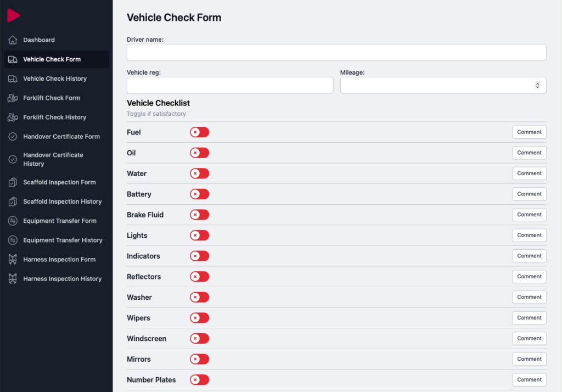562x392 pixels.
Task: Click the Forklift Check Form forklift icon
Action: 13,98
